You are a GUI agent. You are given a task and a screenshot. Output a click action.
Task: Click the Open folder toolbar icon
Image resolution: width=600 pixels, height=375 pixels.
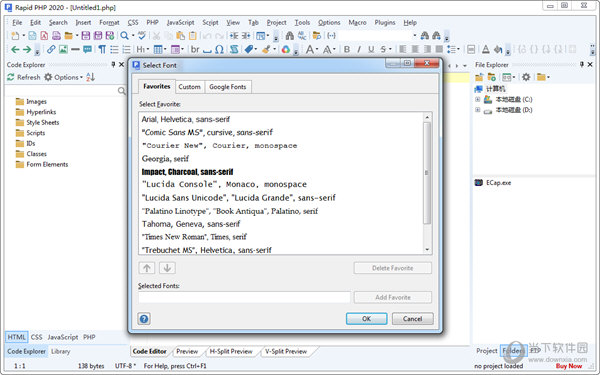point(68,36)
